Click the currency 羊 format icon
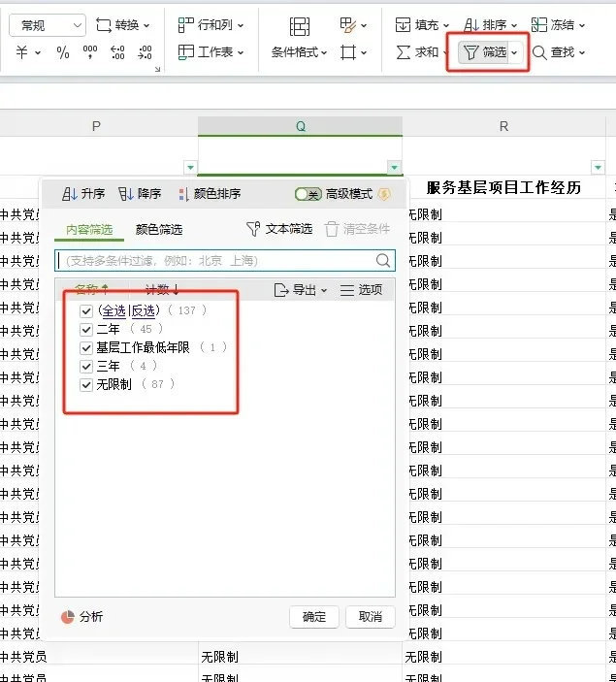 tap(21, 52)
